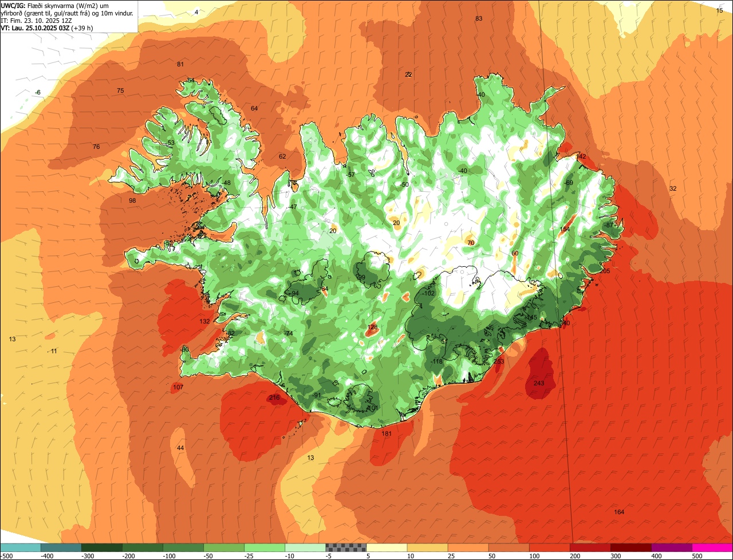The height and width of the screenshot is (560, 733).
Task: Click the map value 243 offshore southeast
Action: (x=539, y=383)
